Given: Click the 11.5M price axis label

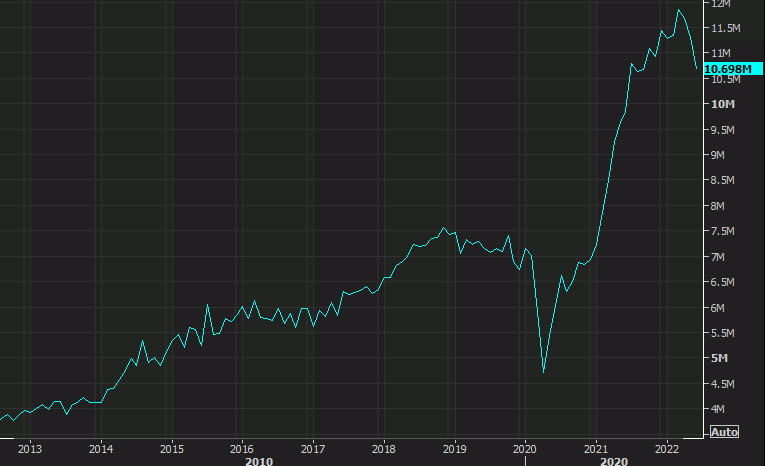Looking at the screenshot, I should click(725, 28).
